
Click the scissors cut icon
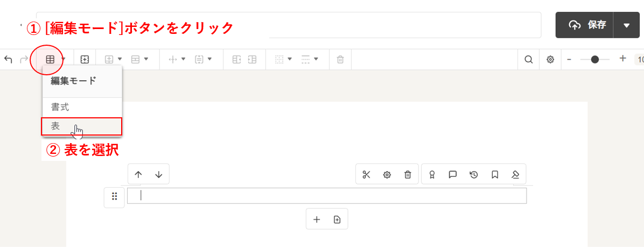pyautogui.click(x=367, y=174)
